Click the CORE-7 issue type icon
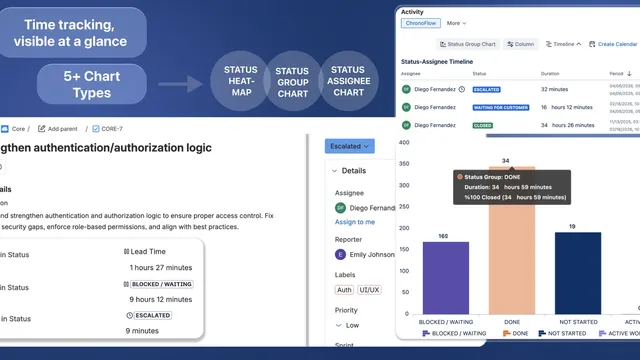640x360 pixels. 96,129
